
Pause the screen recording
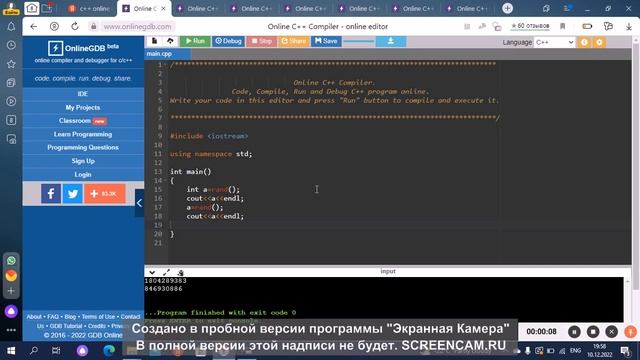click(574, 332)
